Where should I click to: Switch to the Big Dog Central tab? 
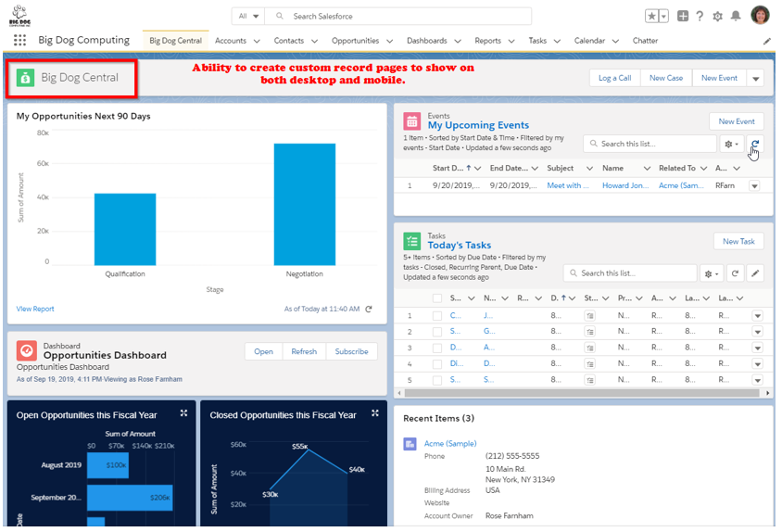click(x=175, y=41)
